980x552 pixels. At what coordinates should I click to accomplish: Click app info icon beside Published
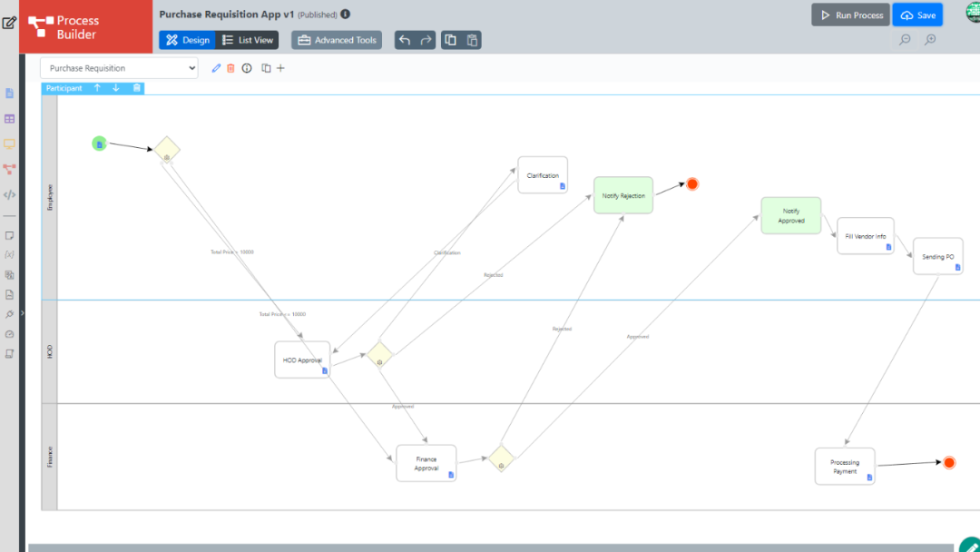(x=346, y=14)
